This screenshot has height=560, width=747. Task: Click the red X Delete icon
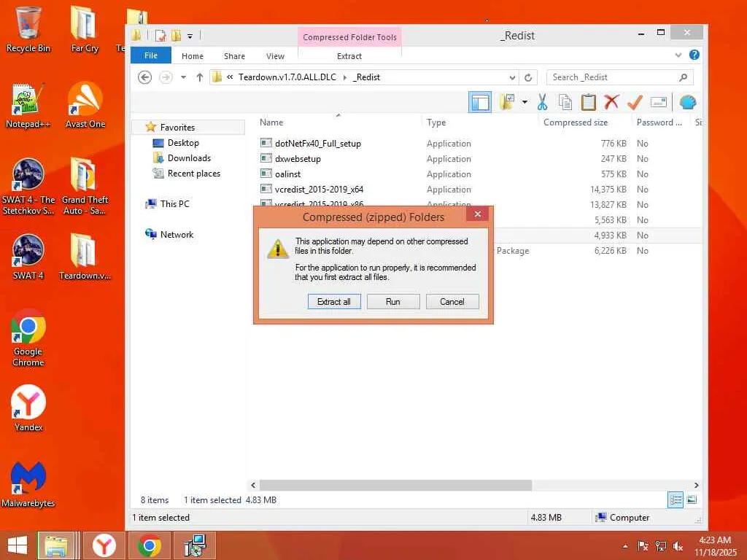pyautogui.click(x=612, y=102)
